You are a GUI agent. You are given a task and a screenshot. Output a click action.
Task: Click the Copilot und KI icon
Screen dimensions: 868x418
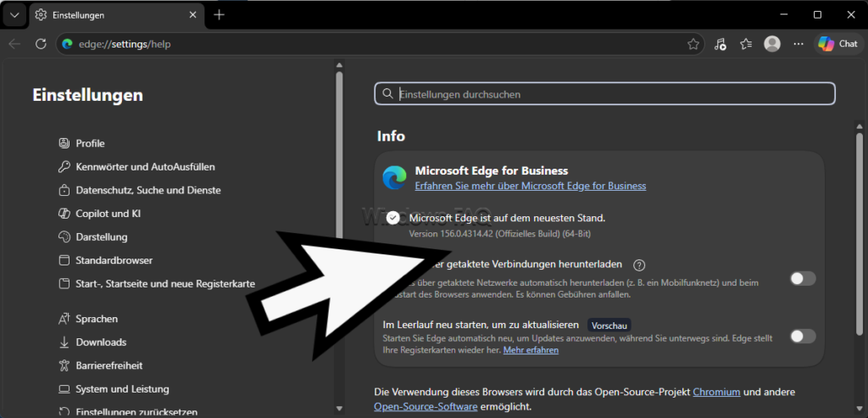point(64,213)
